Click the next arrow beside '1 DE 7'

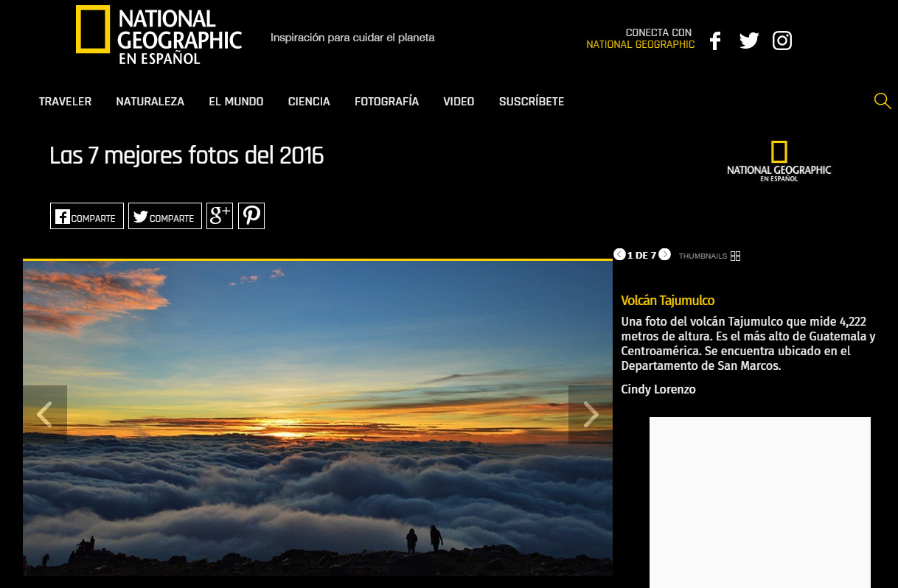(665, 254)
